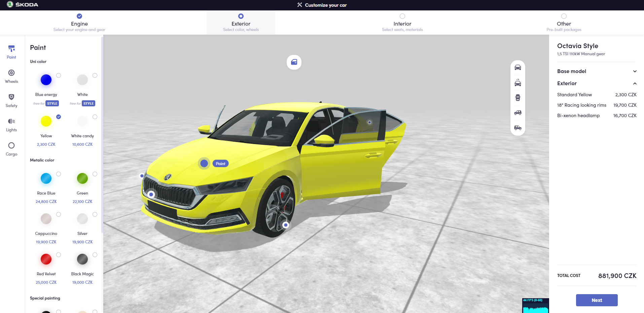Open the Wheels section in the sidebar

(x=11, y=76)
